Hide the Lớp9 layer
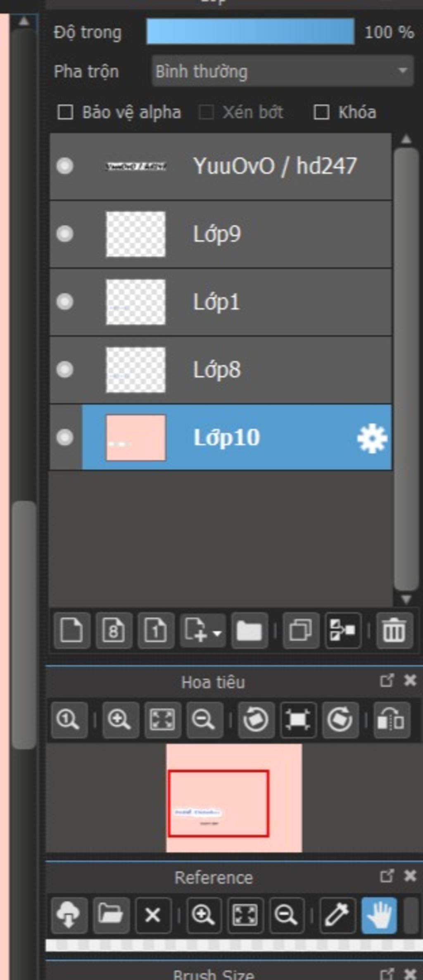 (x=65, y=234)
